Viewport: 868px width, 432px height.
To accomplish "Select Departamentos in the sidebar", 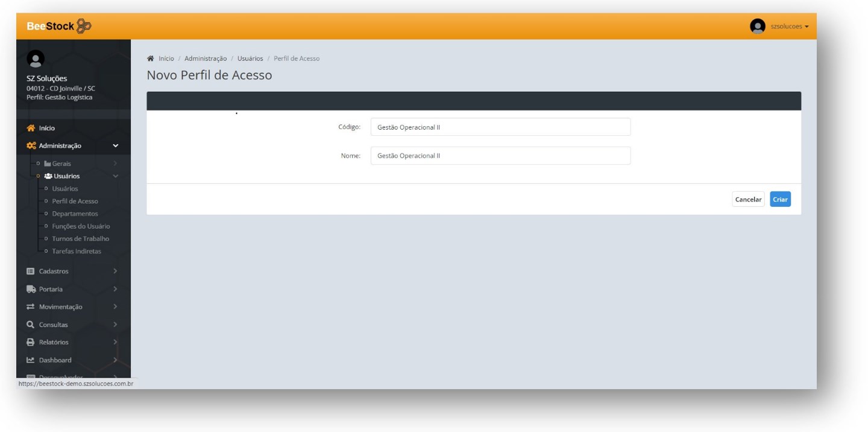I will (75, 214).
